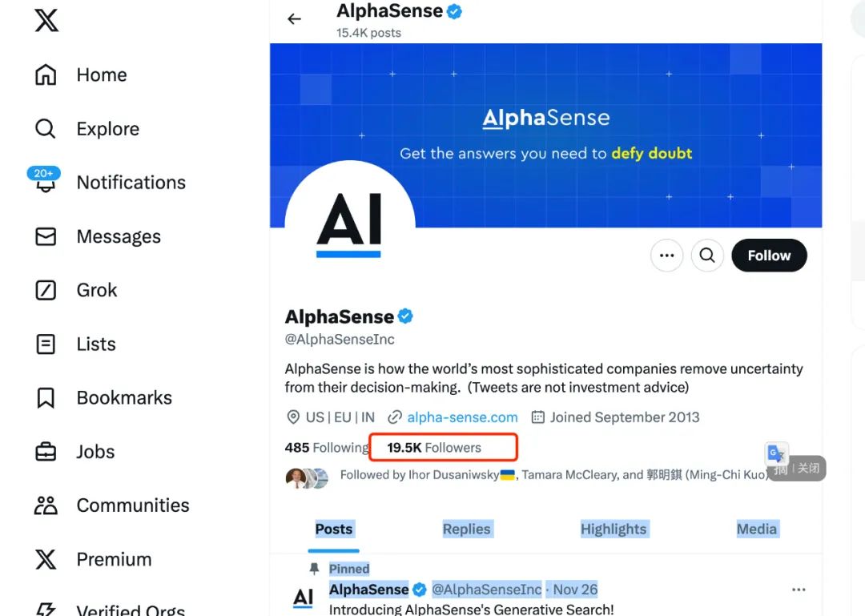Switch to the Replies tab
The width and height of the screenshot is (865, 616).
pos(467,529)
